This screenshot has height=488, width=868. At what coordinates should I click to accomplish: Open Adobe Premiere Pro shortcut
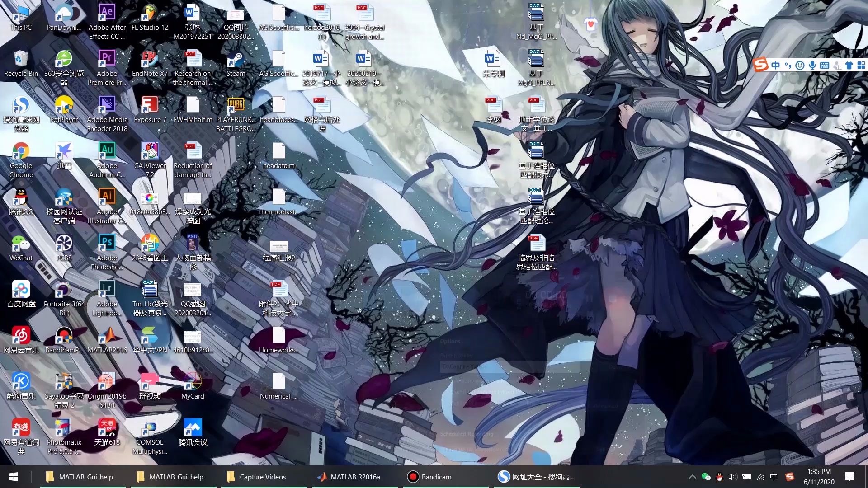tap(107, 68)
